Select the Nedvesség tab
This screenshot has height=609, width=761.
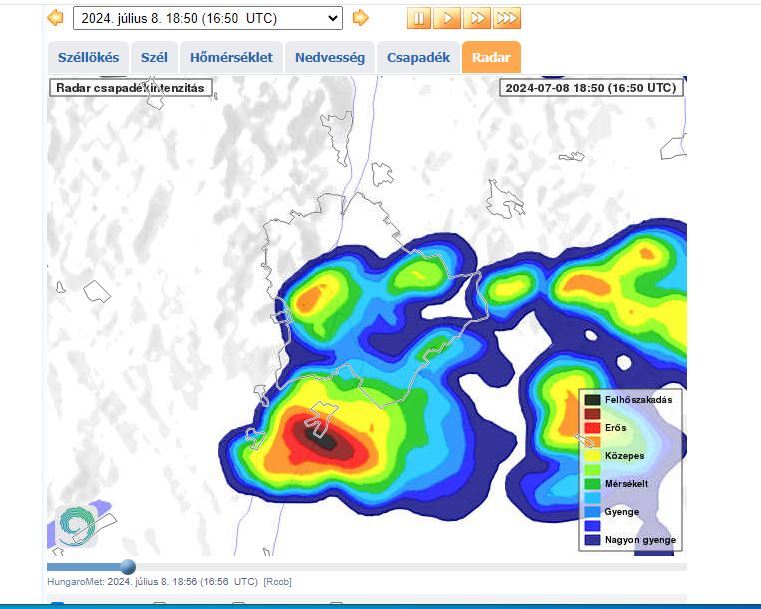tap(329, 58)
